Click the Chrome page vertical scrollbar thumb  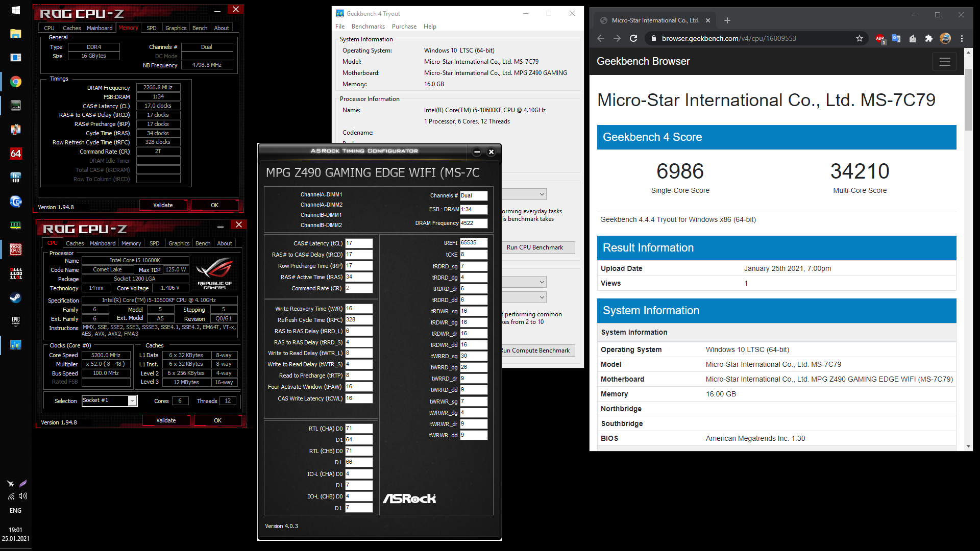[968, 99]
